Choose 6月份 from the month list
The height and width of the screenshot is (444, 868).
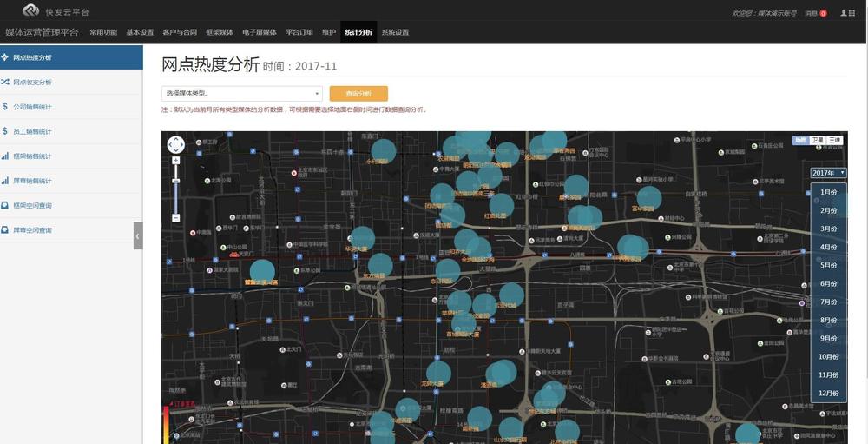(x=828, y=283)
